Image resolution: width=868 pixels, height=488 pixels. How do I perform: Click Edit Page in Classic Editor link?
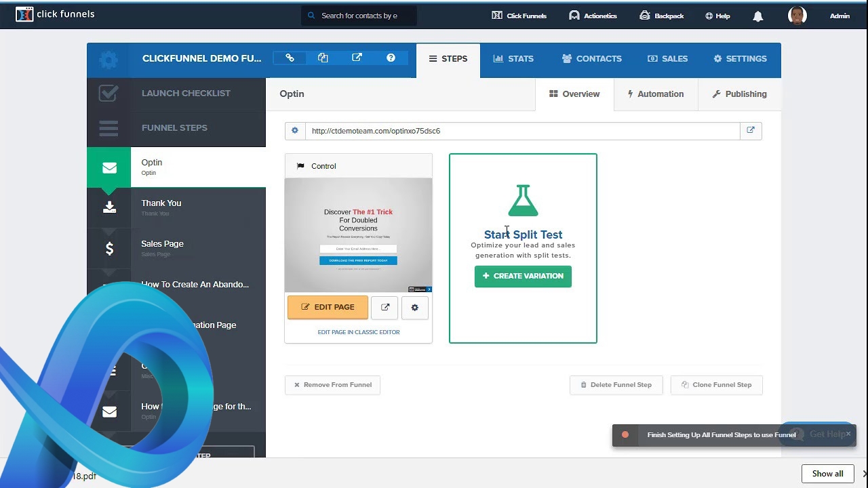pyautogui.click(x=359, y=332)
